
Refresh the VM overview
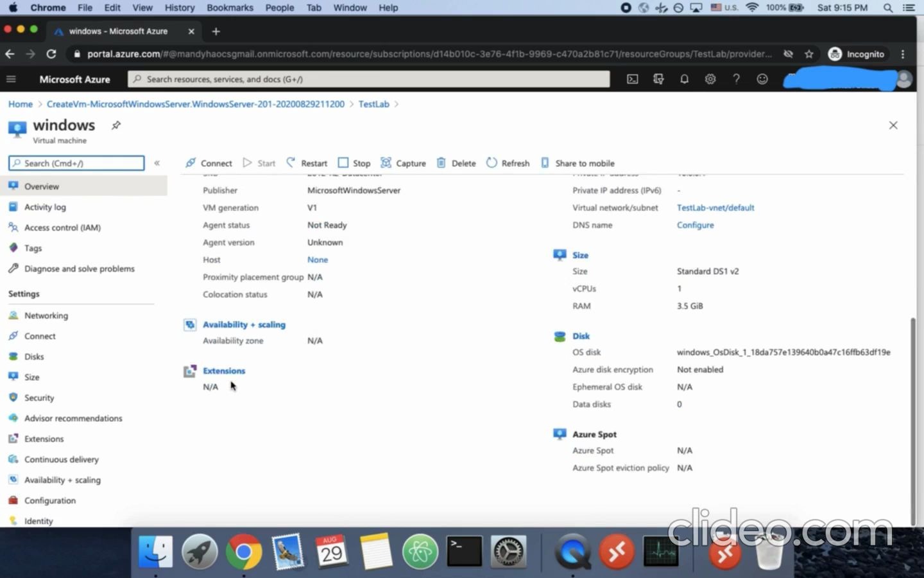508,163
